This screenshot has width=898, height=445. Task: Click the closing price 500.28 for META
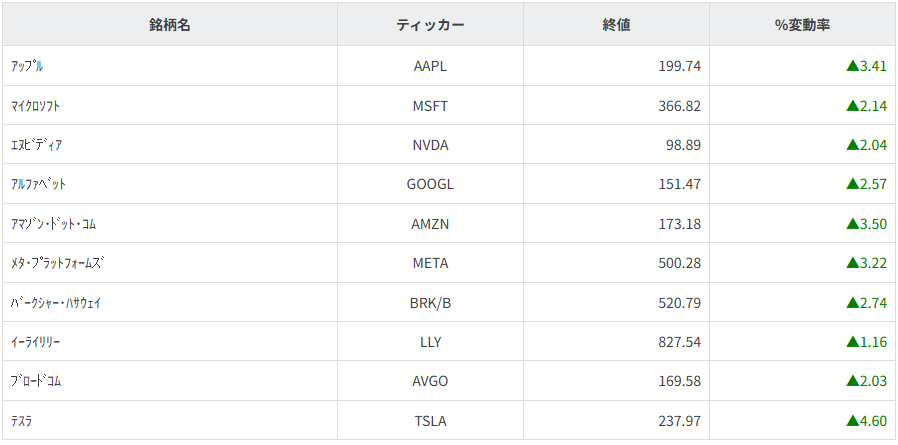675,263
